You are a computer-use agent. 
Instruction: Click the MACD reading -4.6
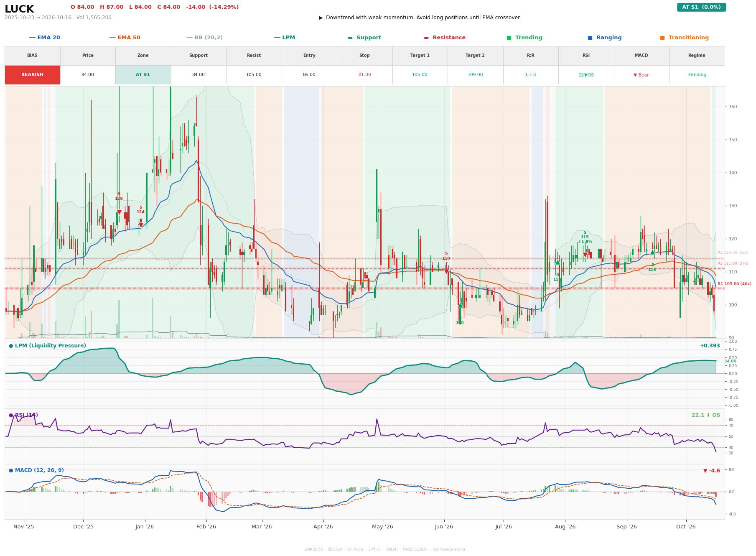click(x=712, y=471)
